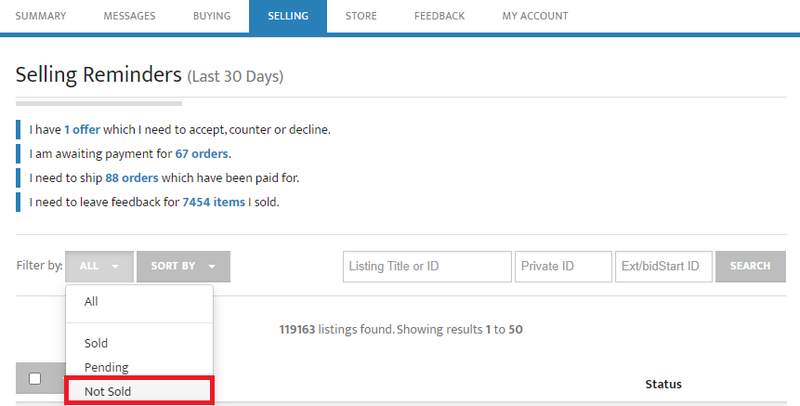The width and height of the screenshot is (800, 406).
Task: Click the SEARCH button
Action: click(x=751, y=266)
